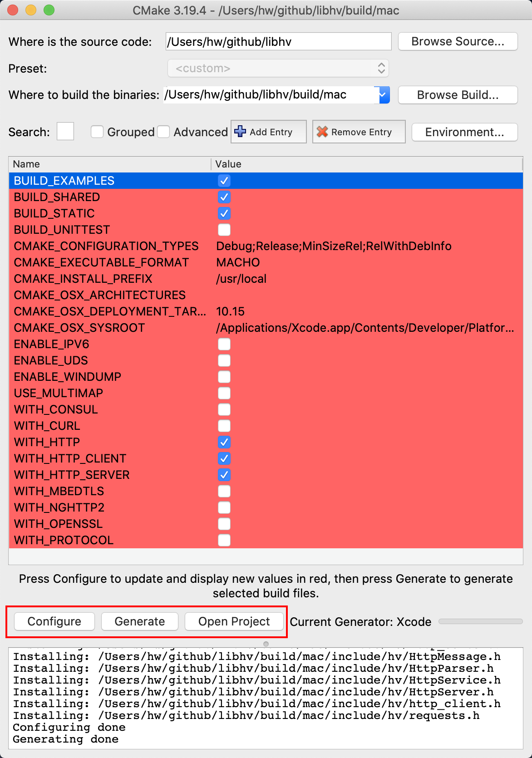Check the ENABLE_WINDUMP option
Screen dimensions: 532x758
coord(224,377)
